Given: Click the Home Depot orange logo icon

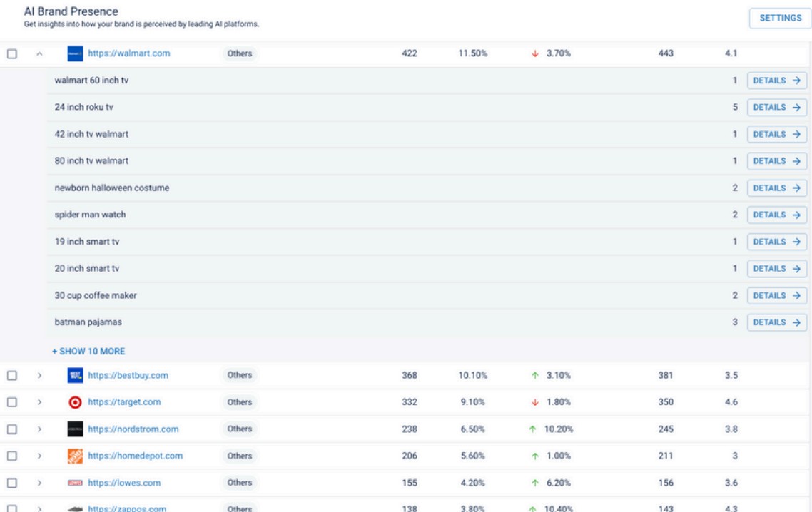Looking at the screenshot, I should click(75, 456).
